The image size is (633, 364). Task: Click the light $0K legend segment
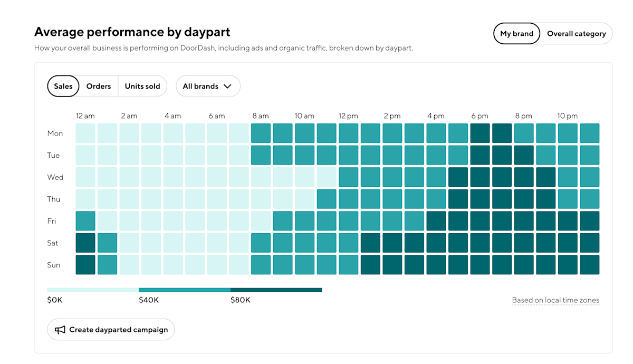pos(93,290)
